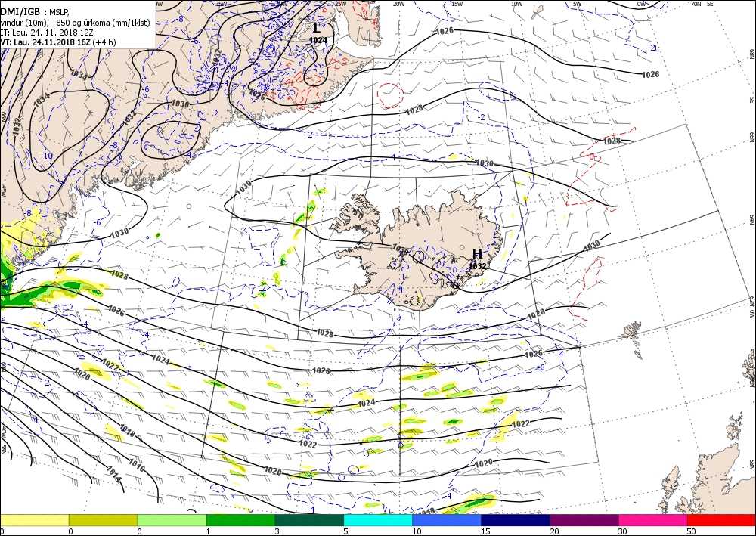Click the '1024' value under the L marker
Image resolution: width=756 pixels, height=536 pixels.
(x=318, y=40)
